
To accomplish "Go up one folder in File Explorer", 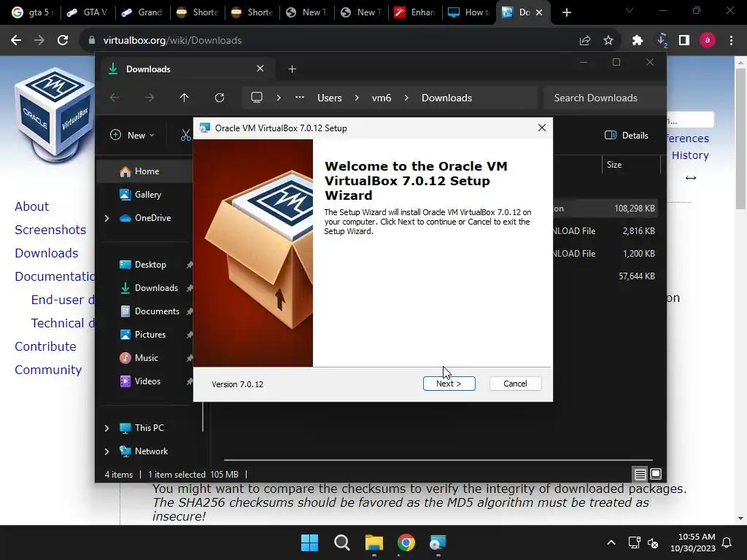I will 185,98.
